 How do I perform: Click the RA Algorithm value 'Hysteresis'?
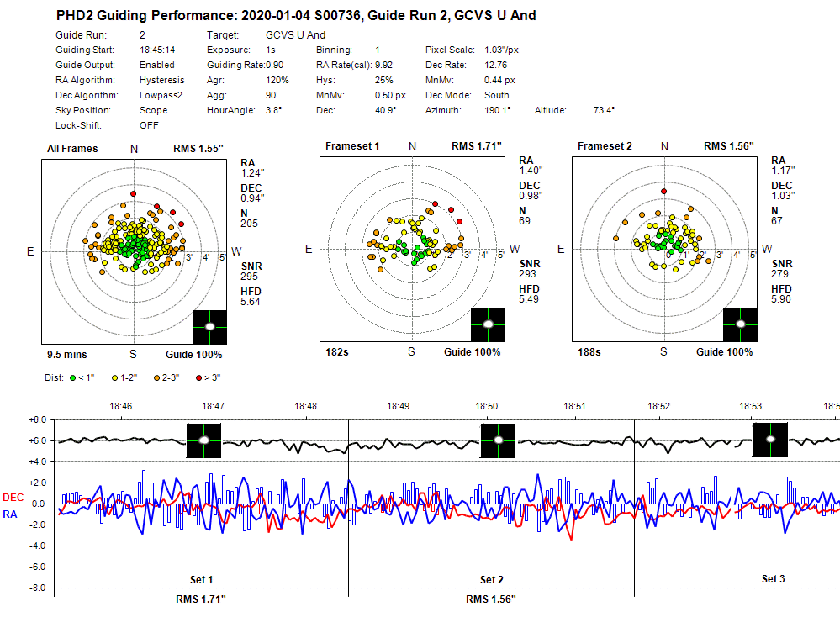click(161, 80)
